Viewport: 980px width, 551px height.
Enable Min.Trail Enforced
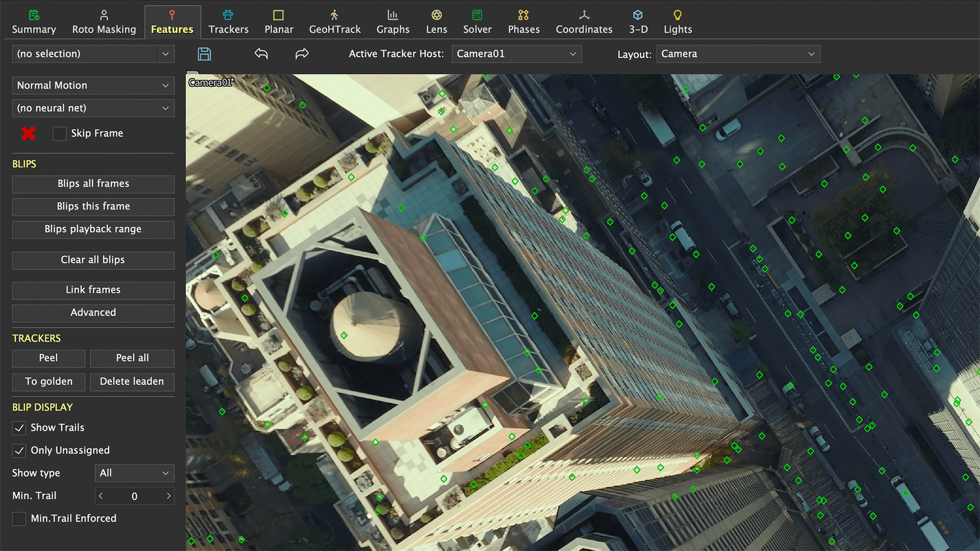19,518
